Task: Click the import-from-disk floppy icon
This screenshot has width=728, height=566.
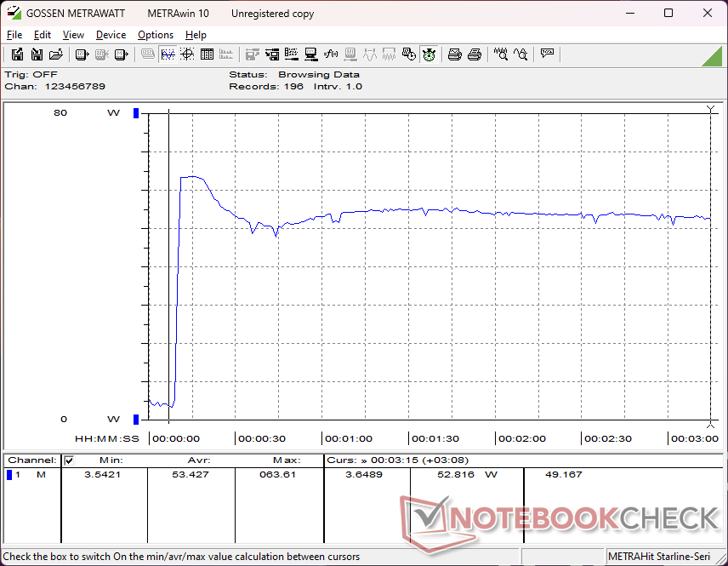Action: 37,54
